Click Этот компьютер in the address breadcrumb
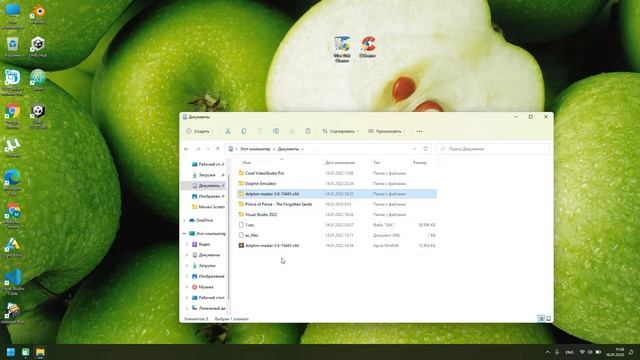Viewport: 640px width, 360px height. 255,149
